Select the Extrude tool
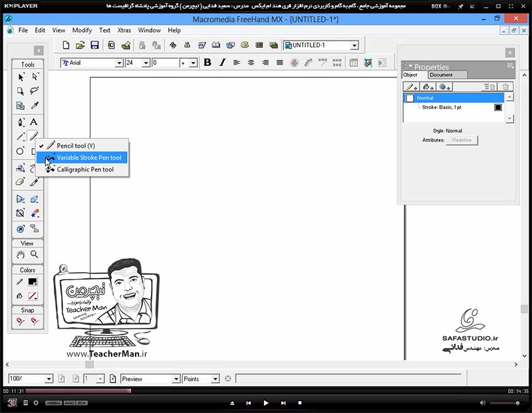Viewport: 532px width, 413px height. 35,199
